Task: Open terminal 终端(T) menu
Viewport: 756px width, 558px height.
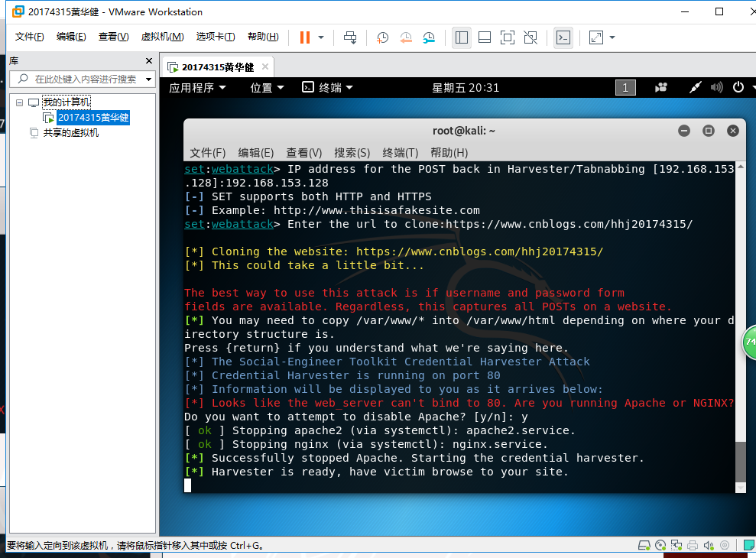Action: [x=401, y=153]
